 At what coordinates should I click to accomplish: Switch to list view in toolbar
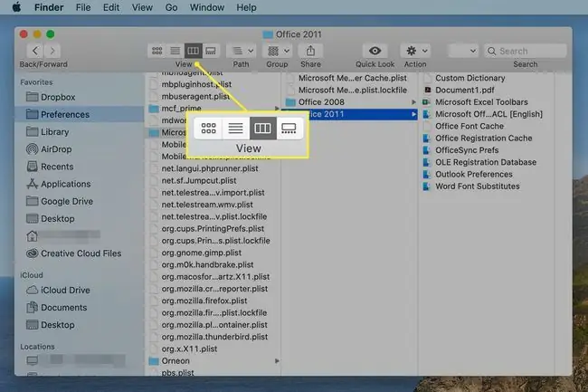(x=175, y=51)
